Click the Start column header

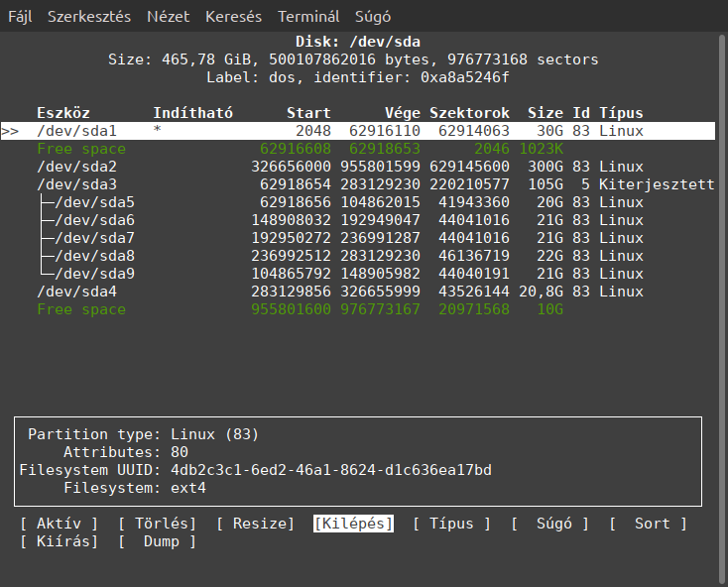click(308, 113)
